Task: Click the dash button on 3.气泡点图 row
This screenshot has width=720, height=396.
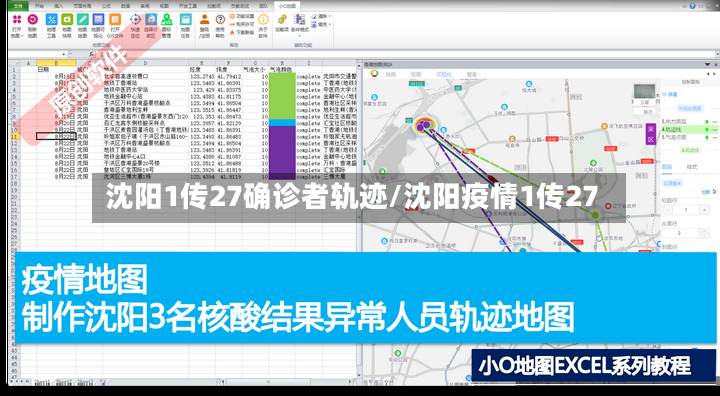Action: click(x=714, y=137)
